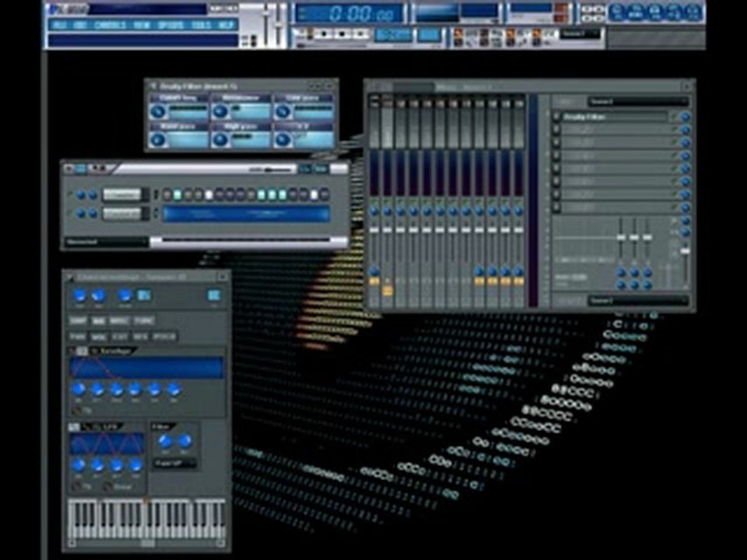This screenshot has height=560, width=747.
Task: Click the last knob below the envelope graph
Action: pos(173,389)
